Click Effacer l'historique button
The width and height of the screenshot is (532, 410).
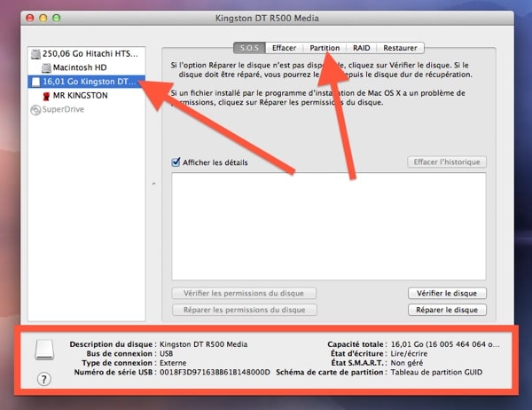coord(447,162)
